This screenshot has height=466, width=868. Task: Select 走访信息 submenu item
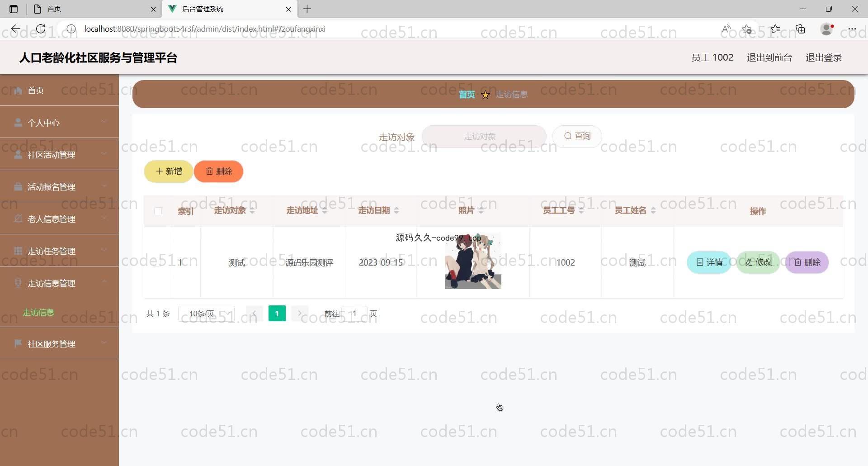tap(38, 312)
